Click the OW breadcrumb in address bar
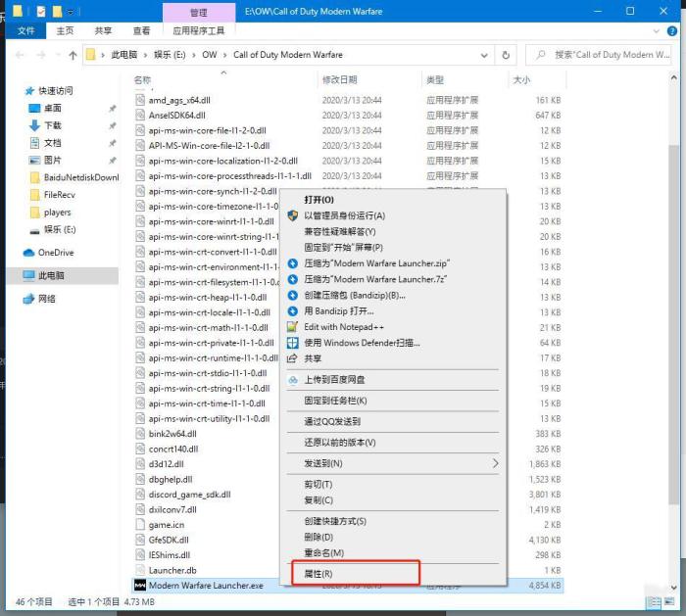 [209, 55]
